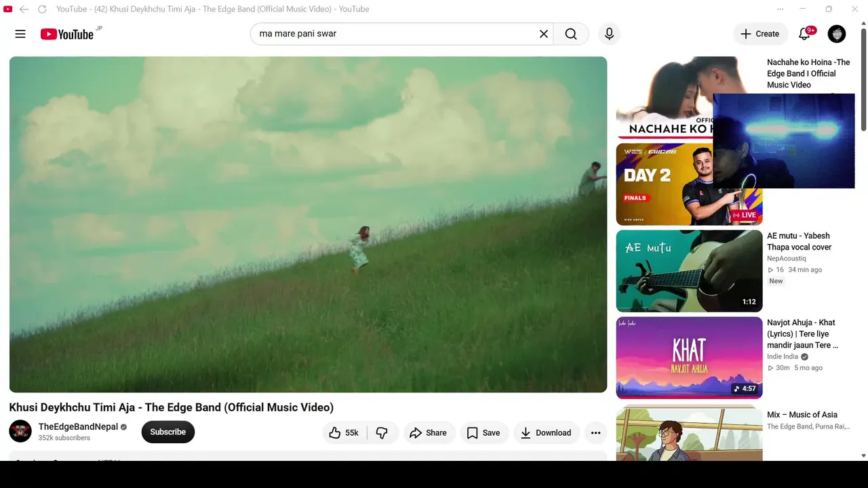868x488 pixels.
Task: Open more actions three-dot menu
Action: tap(595, 432)
